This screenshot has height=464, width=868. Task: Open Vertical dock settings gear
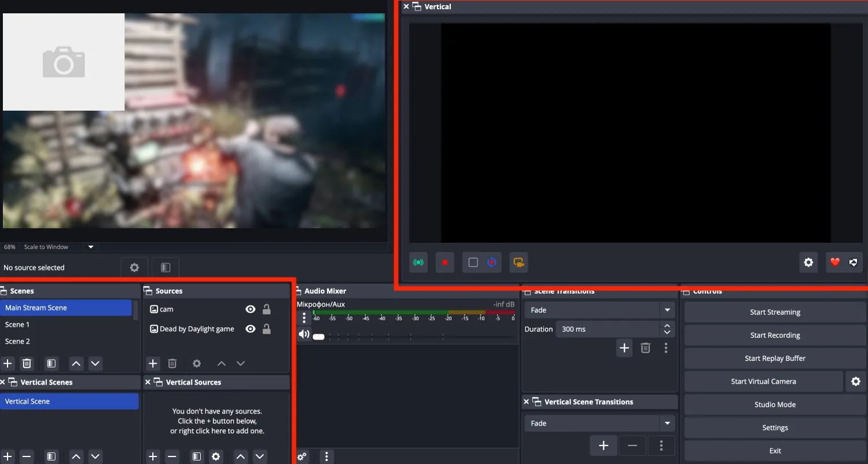(x=808, y=262)
